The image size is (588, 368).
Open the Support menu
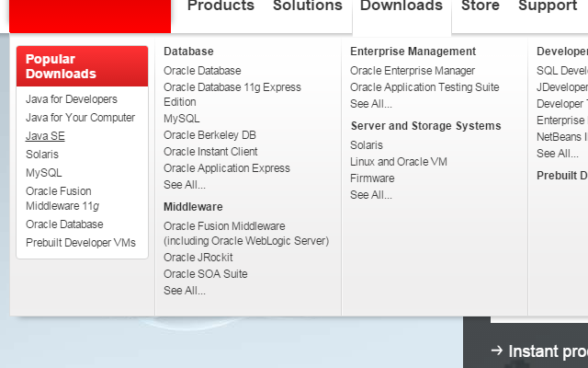(x=548, y=6)
